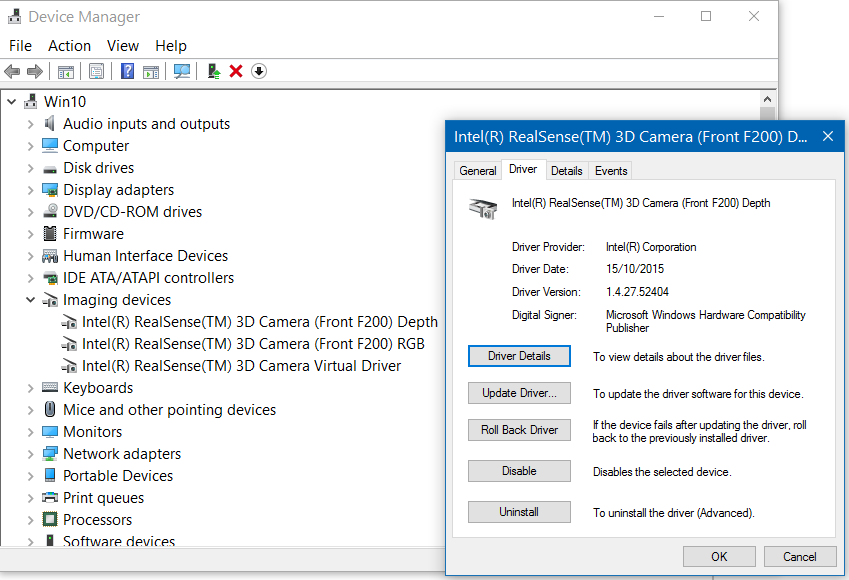Click the Properties toolbar icon

[x=96, y=71]
